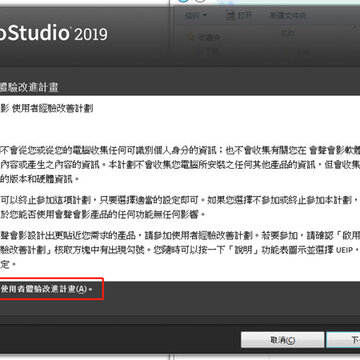Viewport: 360px width, 360px height.
Task: Click the VideoStudio 2019 logo in the header
Action: 54,33
